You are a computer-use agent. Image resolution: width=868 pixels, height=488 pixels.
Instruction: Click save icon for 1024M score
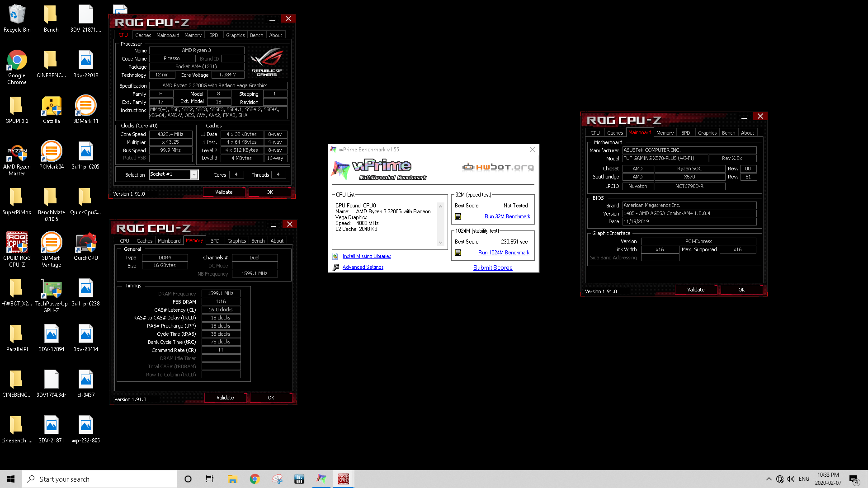point(458,253)
